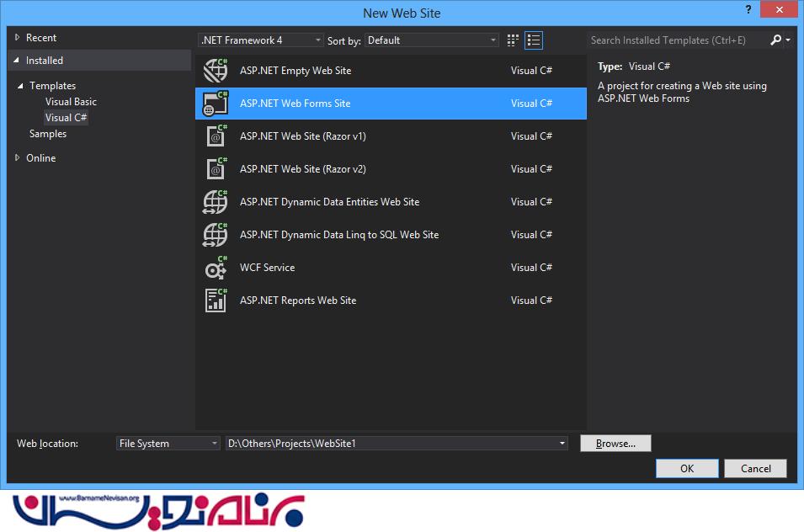Click the Razor v2 web site icon
The image size is (804, 532).
[x=216, y=169]
